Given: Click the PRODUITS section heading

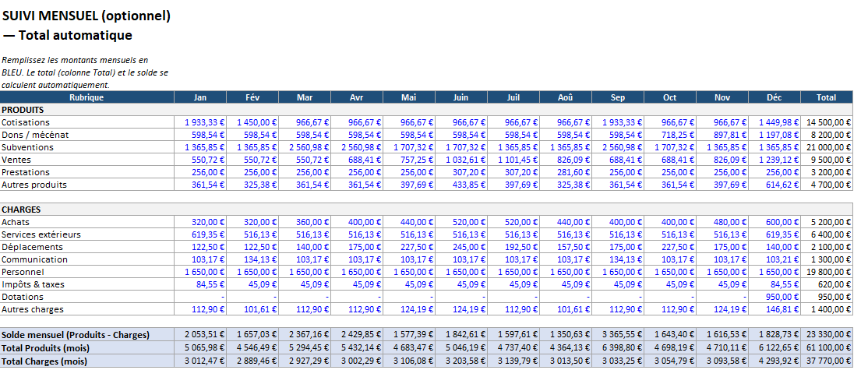Looking at the screenshot, I should [x=22, y=110].
